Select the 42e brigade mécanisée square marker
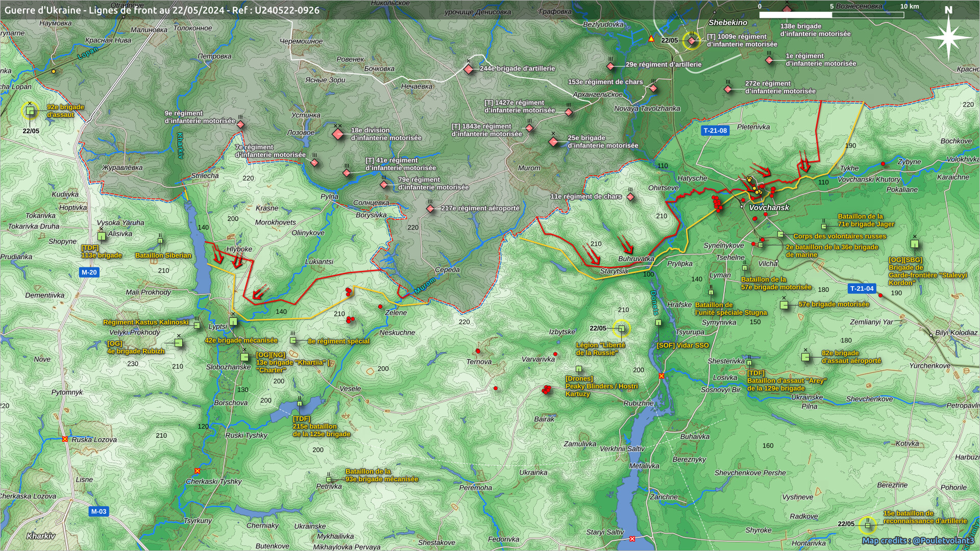Viewport: 980px width, 551px height. pyautogui.click(x=233, y=321)
